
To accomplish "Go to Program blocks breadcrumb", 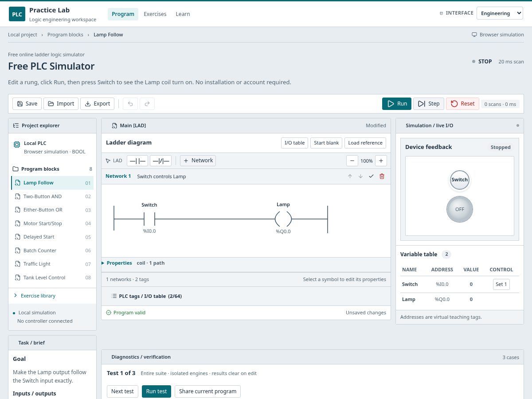I will point(65,35).
